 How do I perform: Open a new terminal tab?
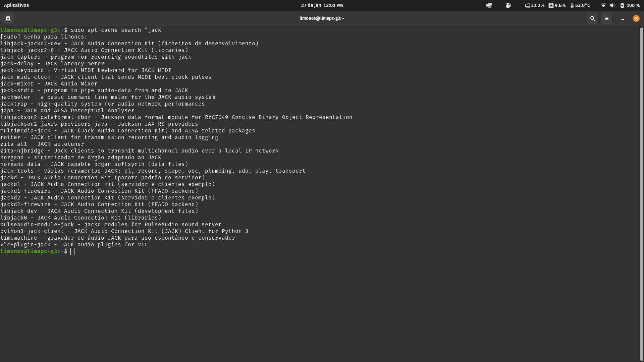(8, 18)
